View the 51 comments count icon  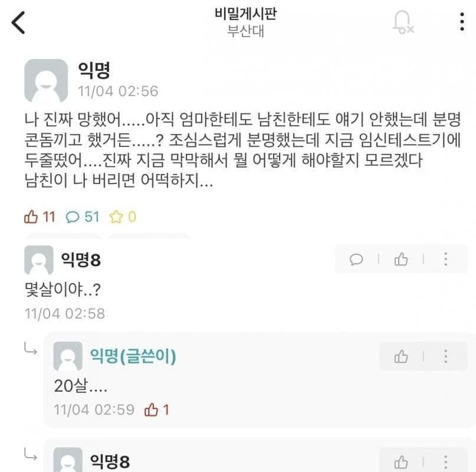tap(73, 217)
